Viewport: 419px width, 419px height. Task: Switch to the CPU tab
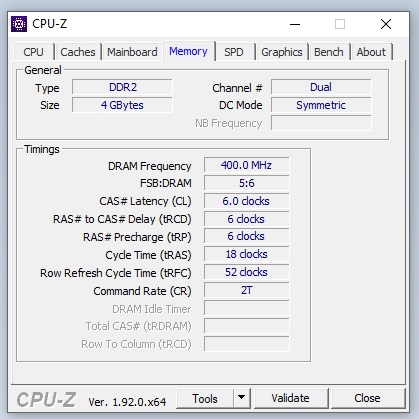[33, 52]
